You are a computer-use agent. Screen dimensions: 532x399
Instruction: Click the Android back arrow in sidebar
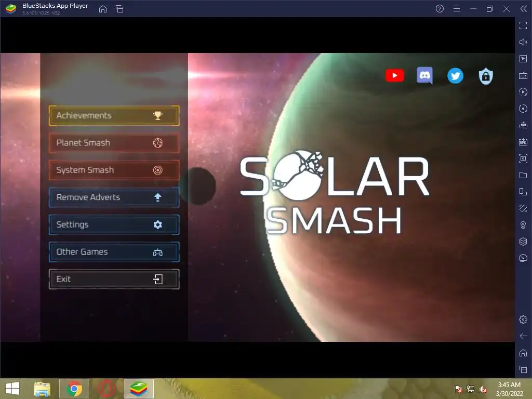click(x=523, y=336)
